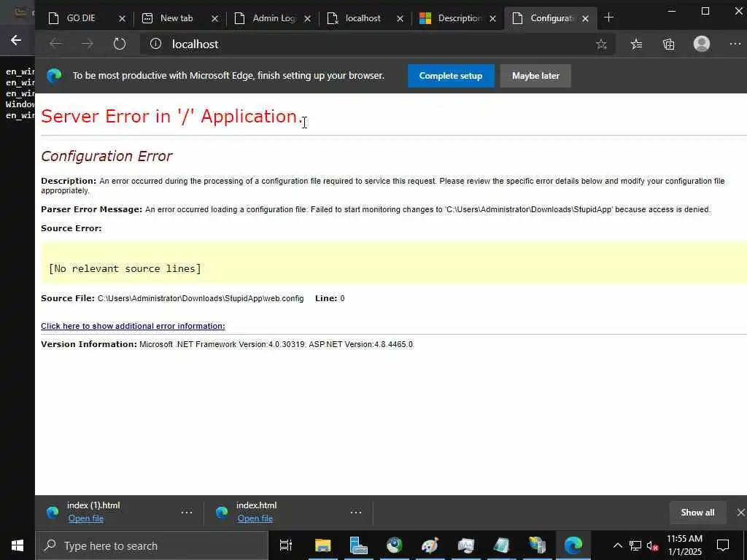The height and width of the screenshot is (560, 747).
Task: Switch to the localhost tab
Action: 363,18
